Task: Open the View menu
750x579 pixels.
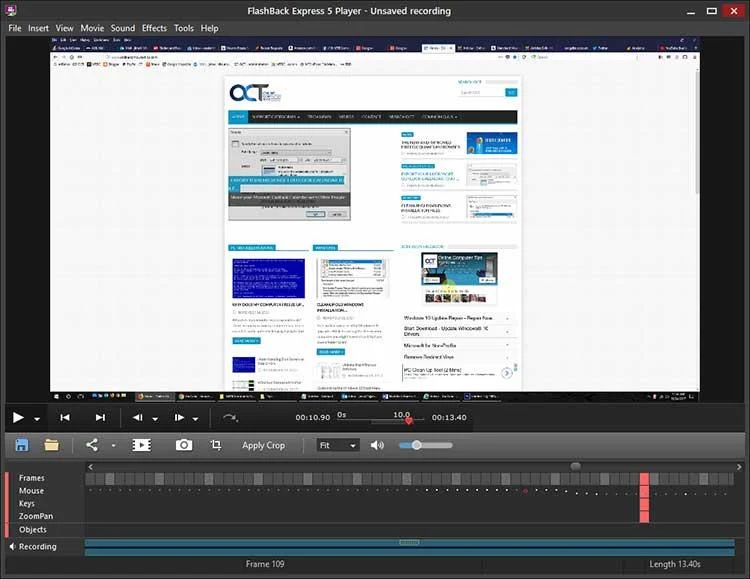Action: coord(65,28)
